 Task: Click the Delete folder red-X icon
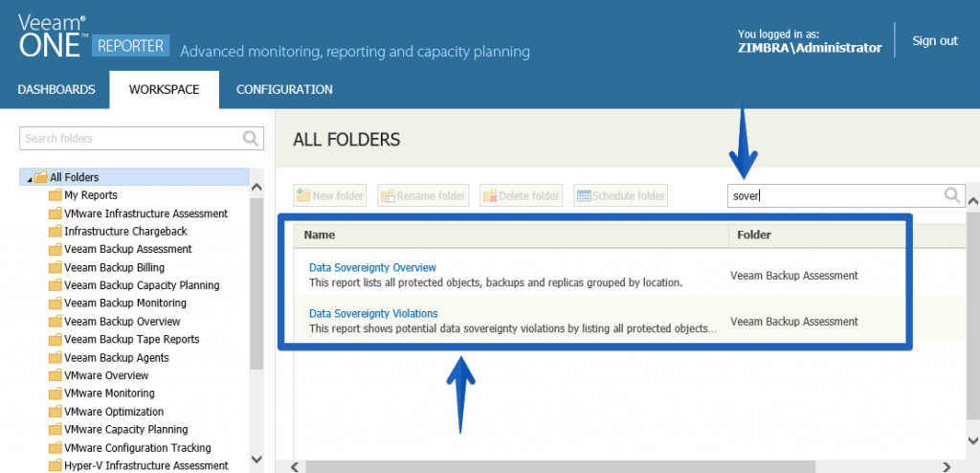490,196
